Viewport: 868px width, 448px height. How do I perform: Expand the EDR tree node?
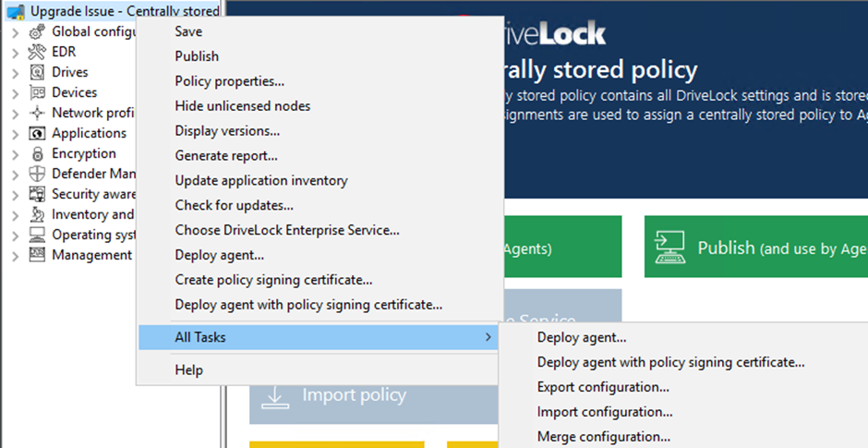(x=16, y=53)
